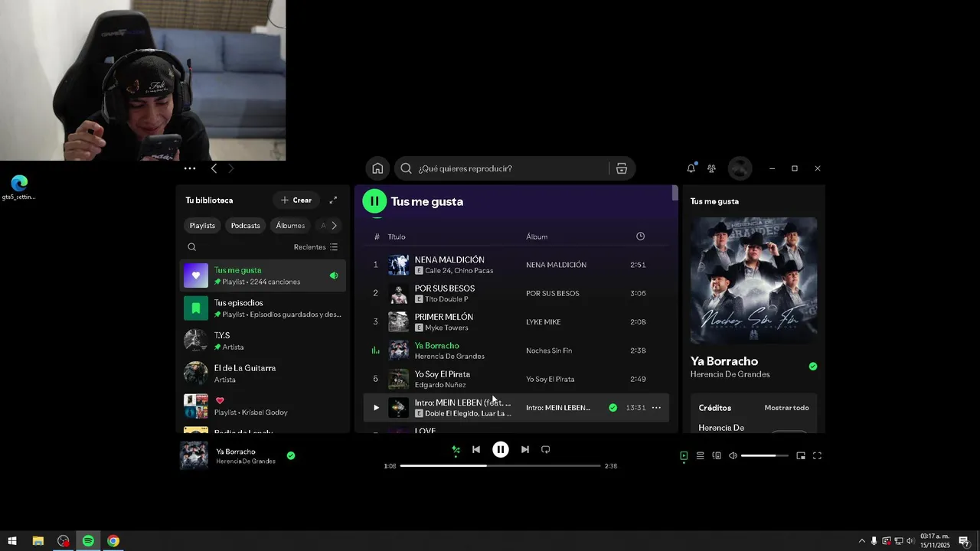Toggle repeat mode
Image resolution: width=980 pixels, height=551 pixels.
545,449
